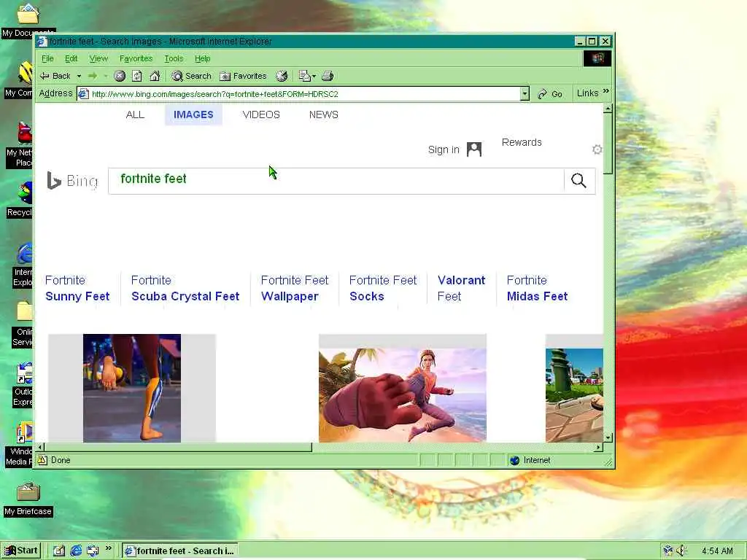Open the Tools menu
The height and width of the screenshot is (560, 747).
[174, 58]
